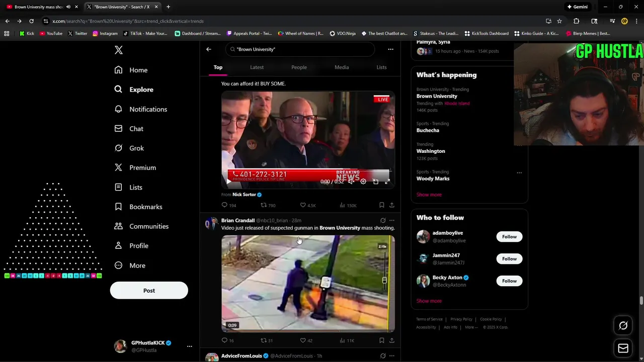
Task: Open more options on AdviceFromLouis post
Action: 392,356
